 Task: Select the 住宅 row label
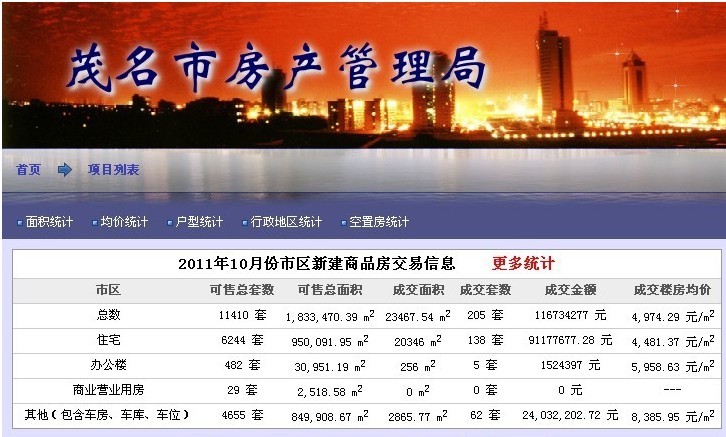click(108, 340)
